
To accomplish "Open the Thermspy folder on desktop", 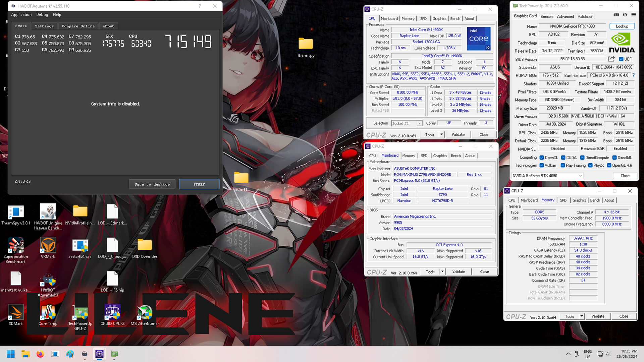I will [306, 47].
